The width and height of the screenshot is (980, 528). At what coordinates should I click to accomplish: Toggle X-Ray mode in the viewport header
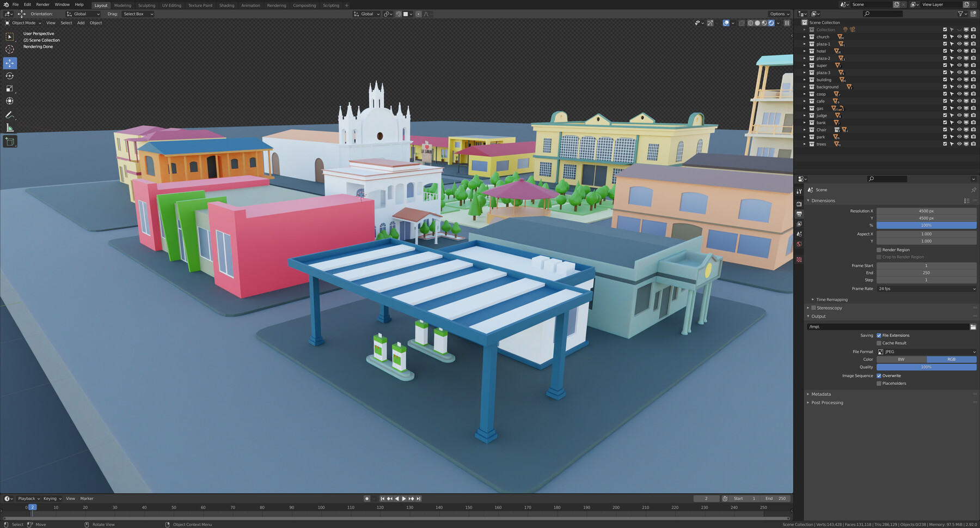point(741,23)
